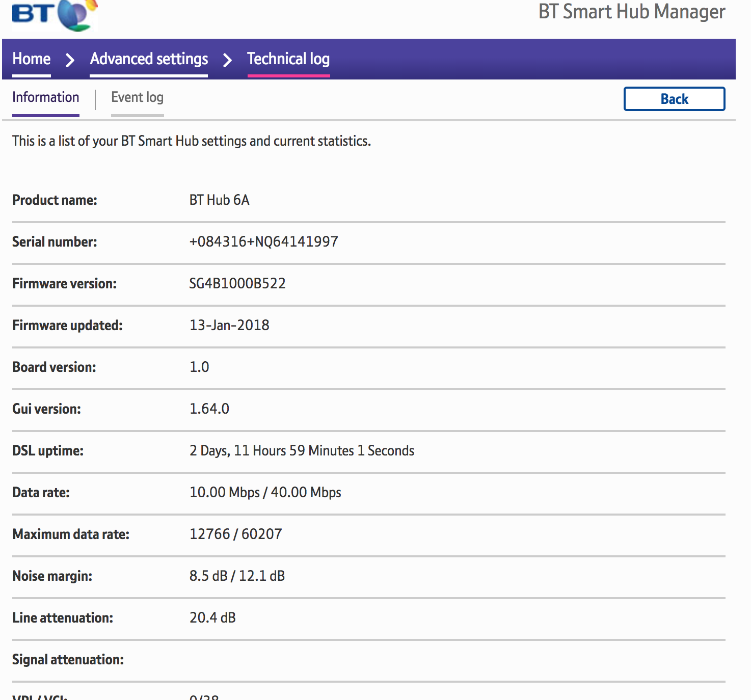Click the serial number value
The width and height of the screenshot is (751, 700).
pyautogui.click(x=263, y=241)
